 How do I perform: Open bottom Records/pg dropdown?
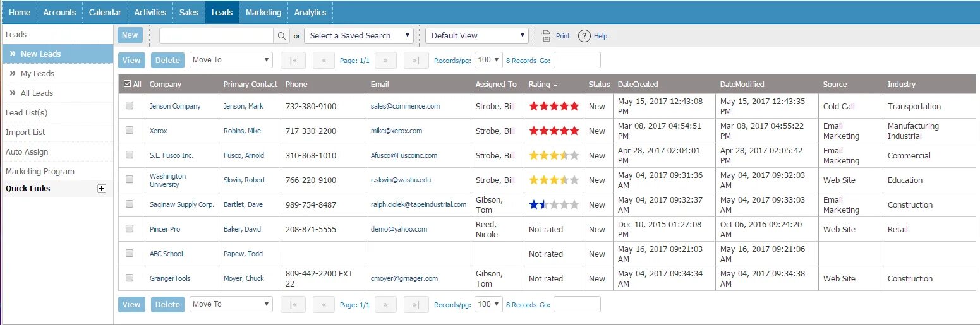pos(488,304)
